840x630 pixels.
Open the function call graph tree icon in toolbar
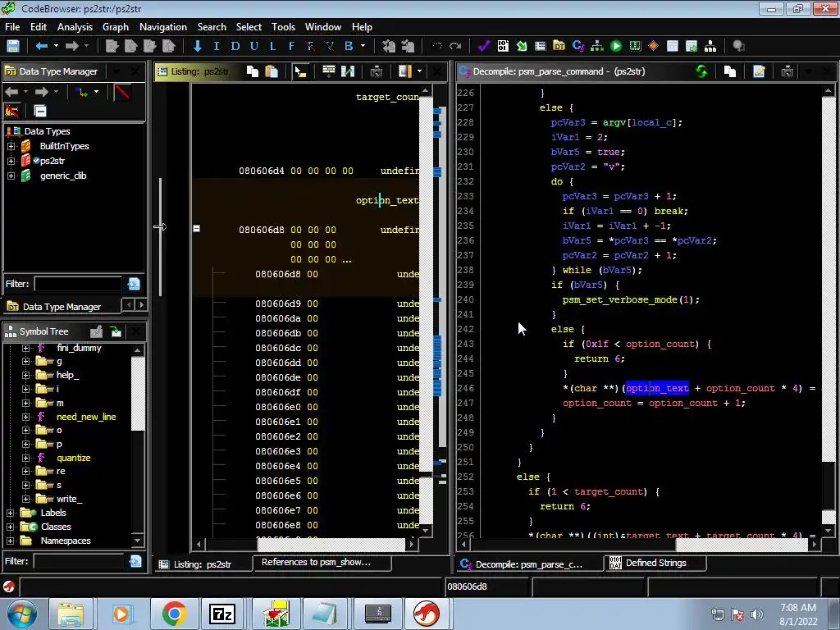597,46
